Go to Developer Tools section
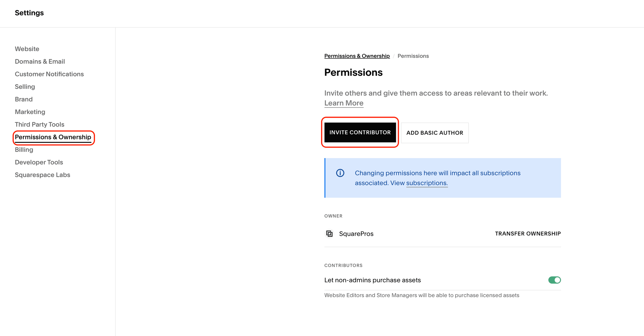644x336 pixels. tap(39, 162)
